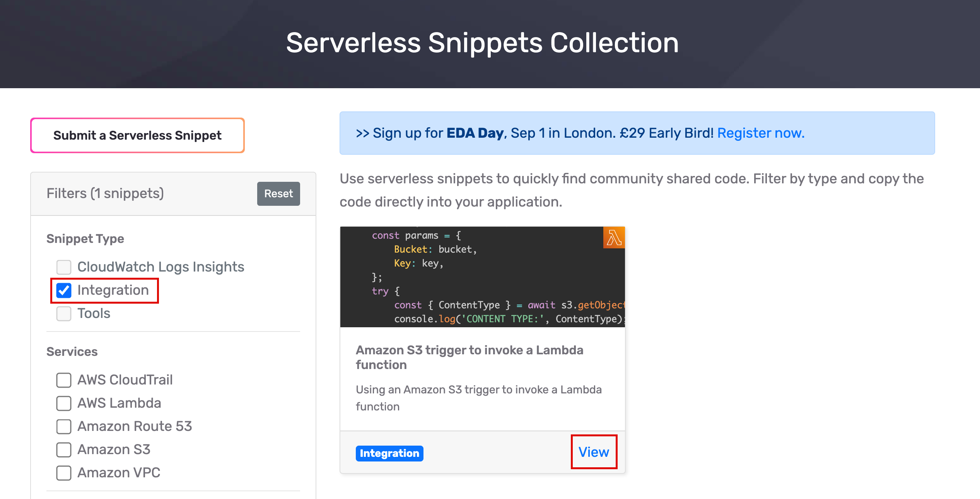Click the blue Integration badge on card
Viewport: 980px width, 499px height.
[x=389, y=453]
